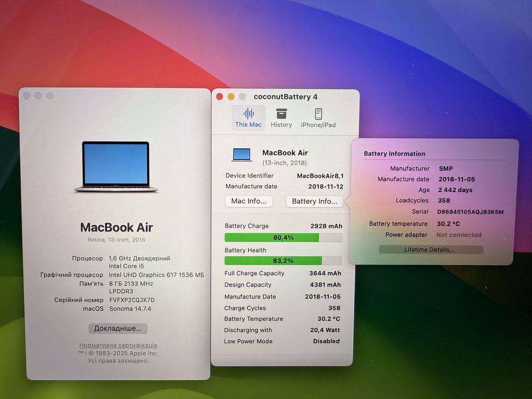Click the 20,4 Watt discharging value

pos(325,330)
